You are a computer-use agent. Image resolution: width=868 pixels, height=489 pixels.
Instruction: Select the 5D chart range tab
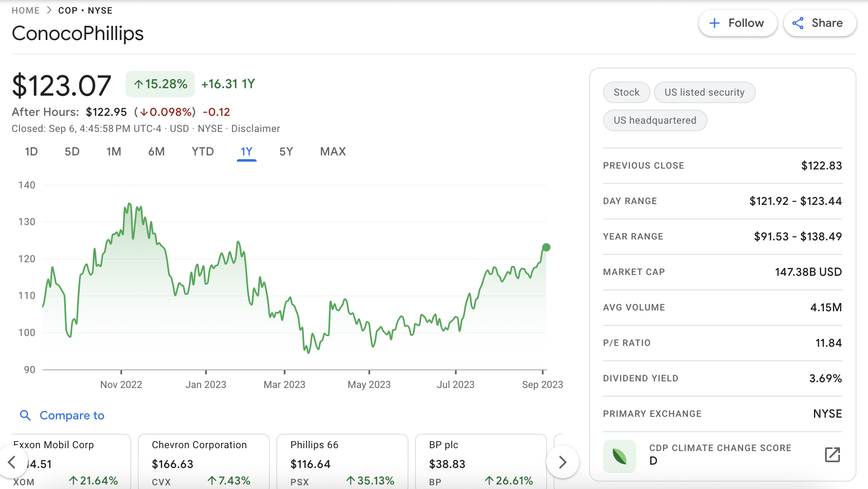click(72, 152)
